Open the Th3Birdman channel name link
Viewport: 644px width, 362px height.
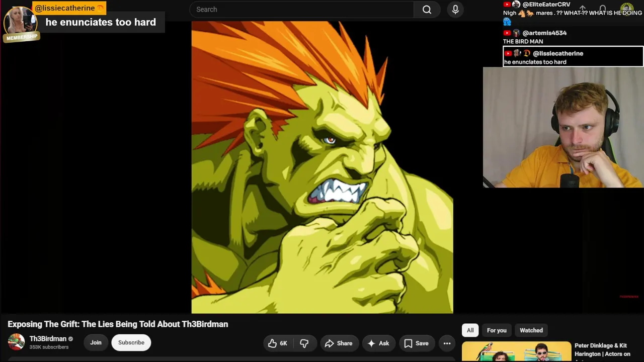(48, 339)
